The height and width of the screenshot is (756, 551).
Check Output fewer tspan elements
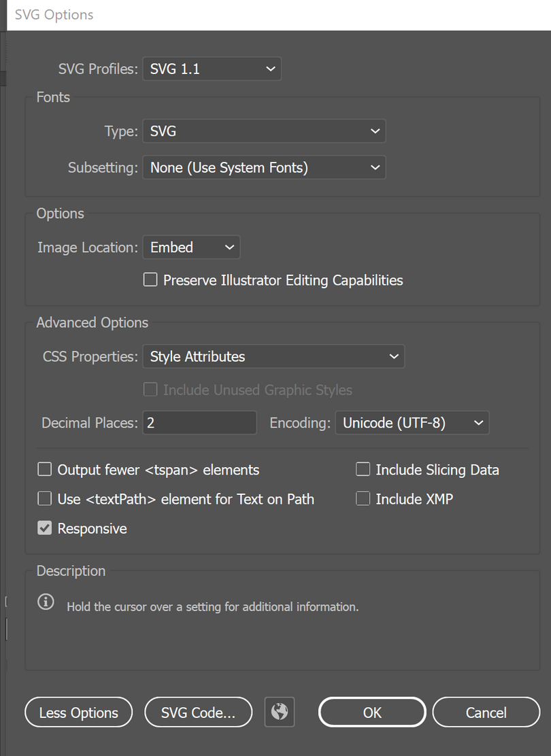pyautogui.click(x=45, y=469)
